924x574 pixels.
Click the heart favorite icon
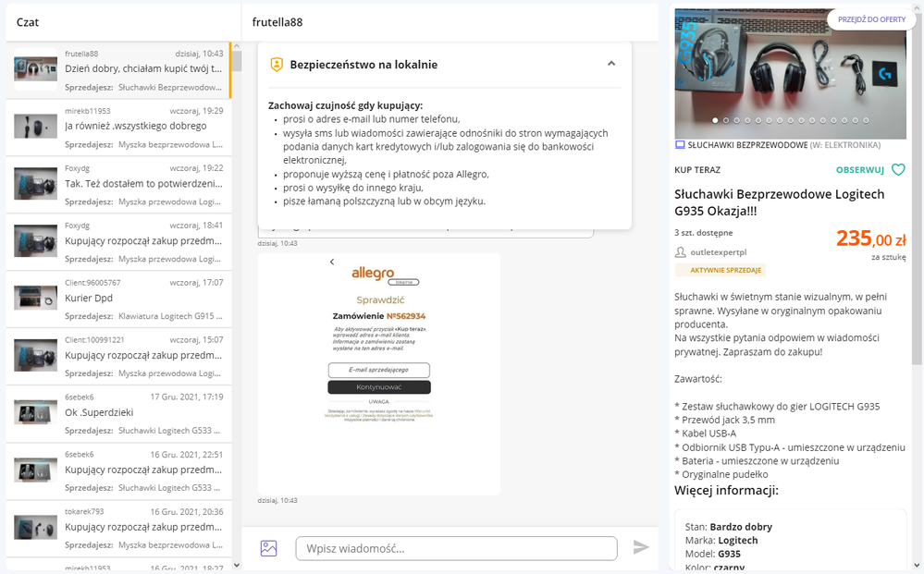pyautogui.click(x=898, y=170)
